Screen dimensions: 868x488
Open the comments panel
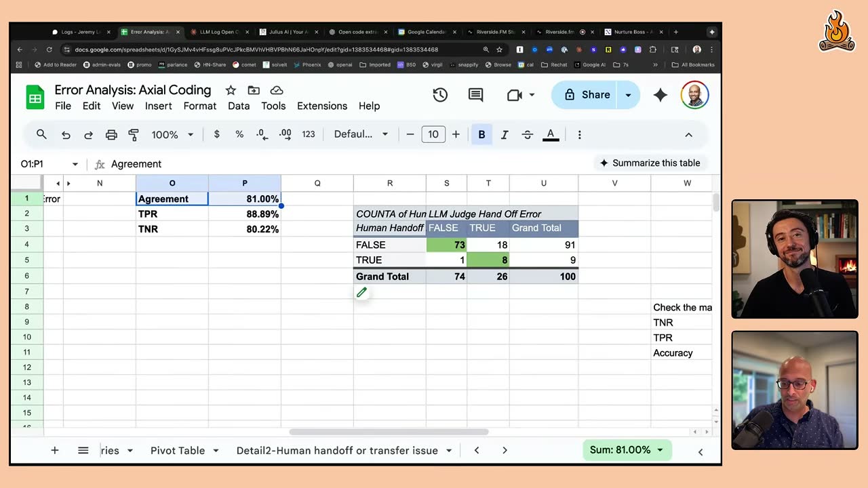click(x=476, y=95)
